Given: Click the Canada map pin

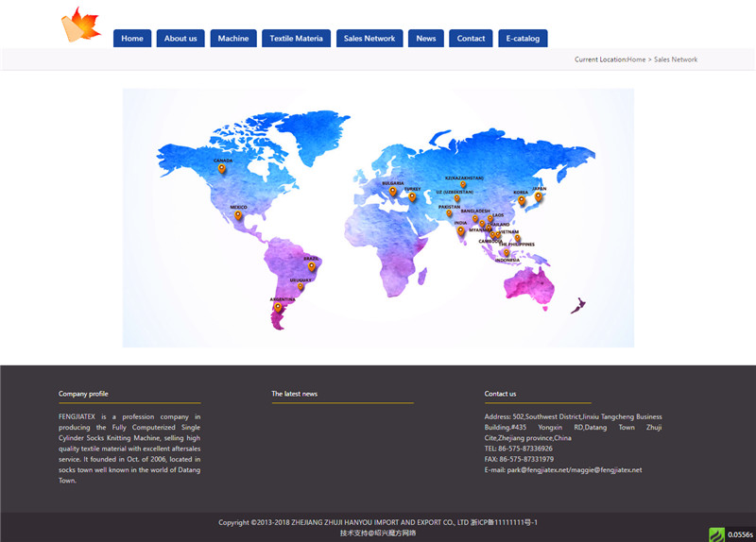Looking at the screenshot, I should 222,169.
